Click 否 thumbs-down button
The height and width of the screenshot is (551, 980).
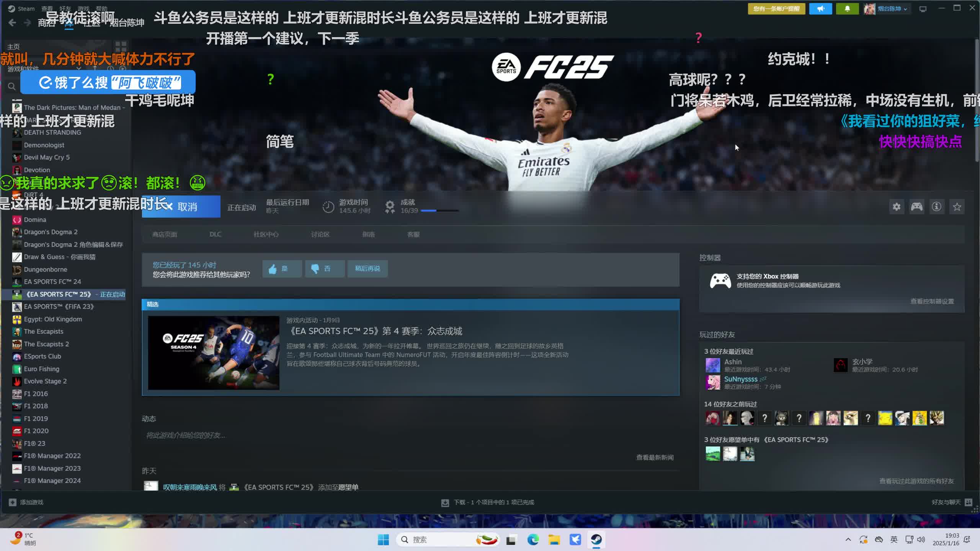pyautogui.click(x=325, y=269)
